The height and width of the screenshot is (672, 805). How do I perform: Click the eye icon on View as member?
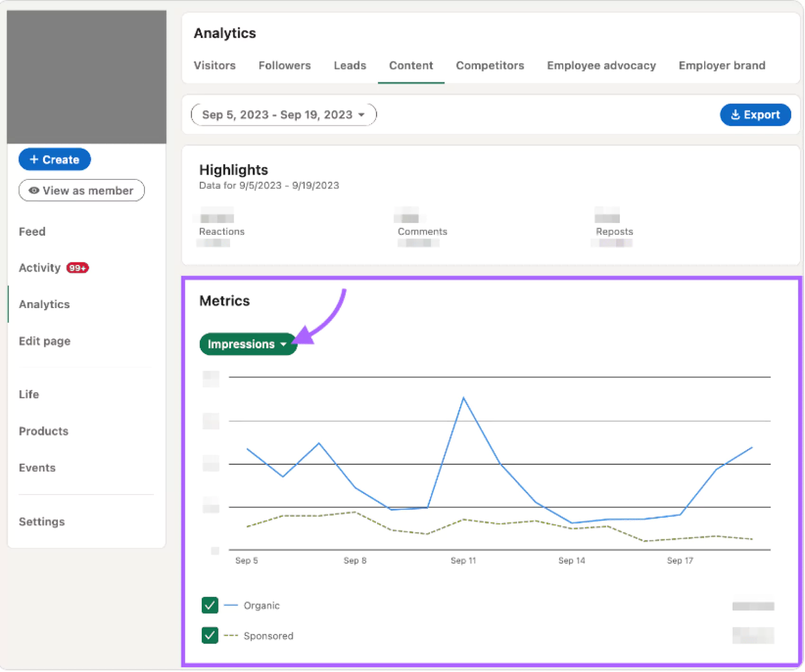[x=33, y=190]
